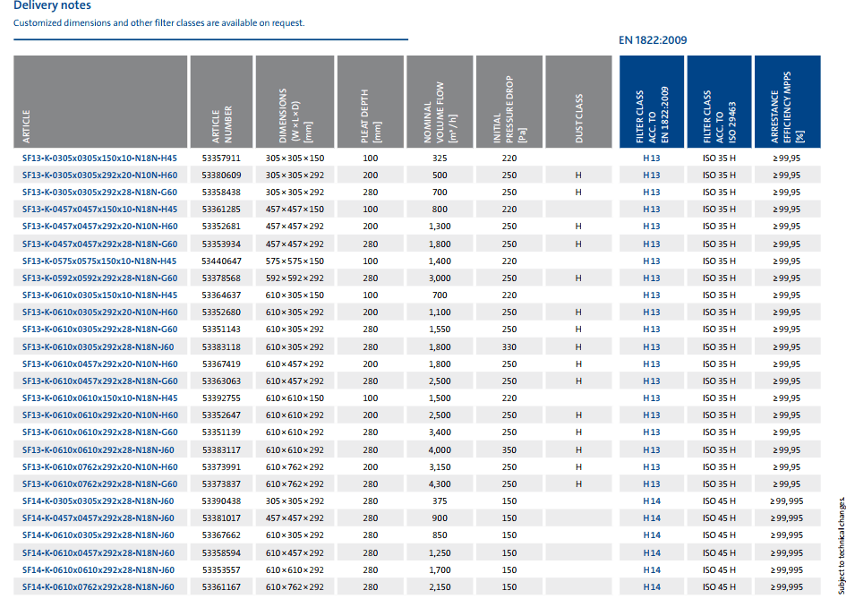The image size is (855, 616).
Task: Select article number 53378568
Action: (221, 278)
